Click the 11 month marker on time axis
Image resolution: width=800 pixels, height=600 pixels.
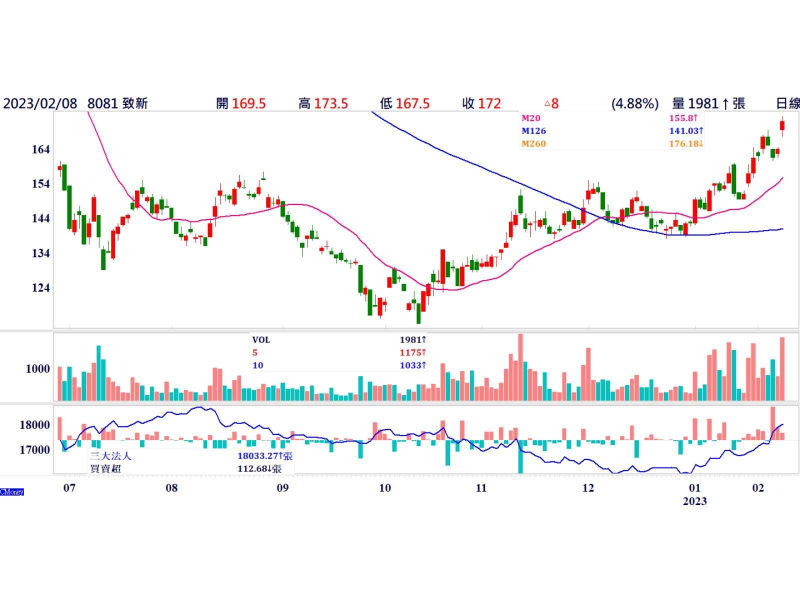[x=480, y=488]
